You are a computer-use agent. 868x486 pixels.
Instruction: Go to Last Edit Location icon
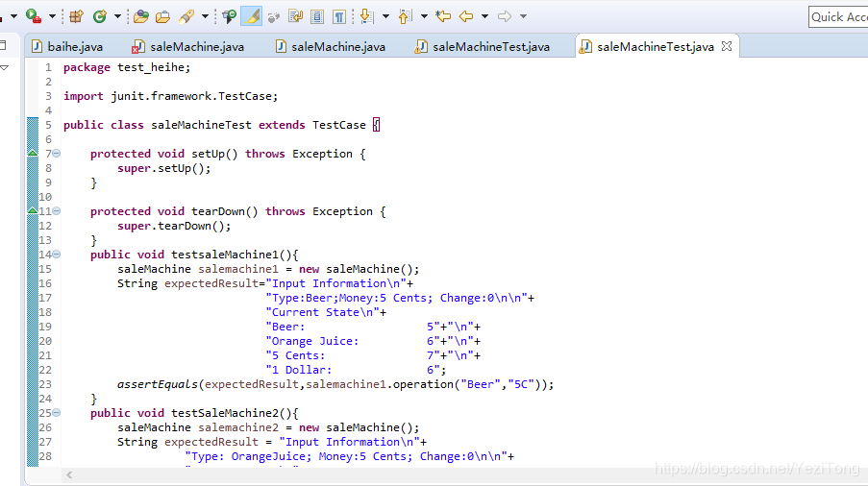443,16
